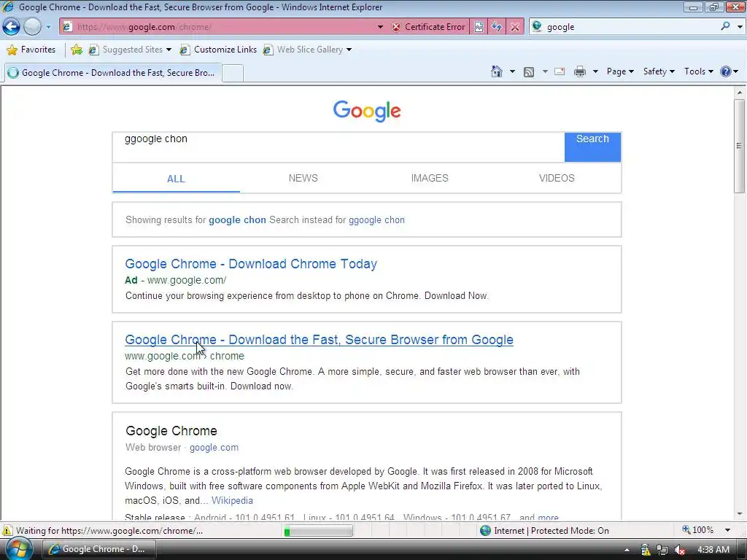Select the ALL results tab
The image size is (747, 560).
176,179
